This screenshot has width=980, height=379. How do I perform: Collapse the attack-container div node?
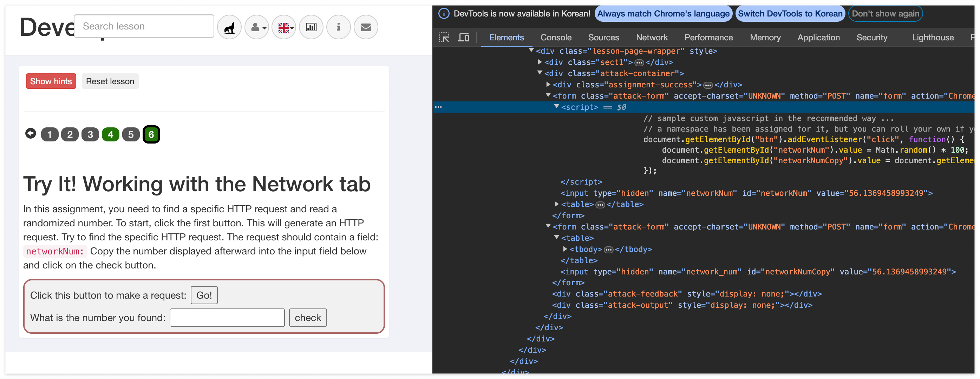pos(540,73)
